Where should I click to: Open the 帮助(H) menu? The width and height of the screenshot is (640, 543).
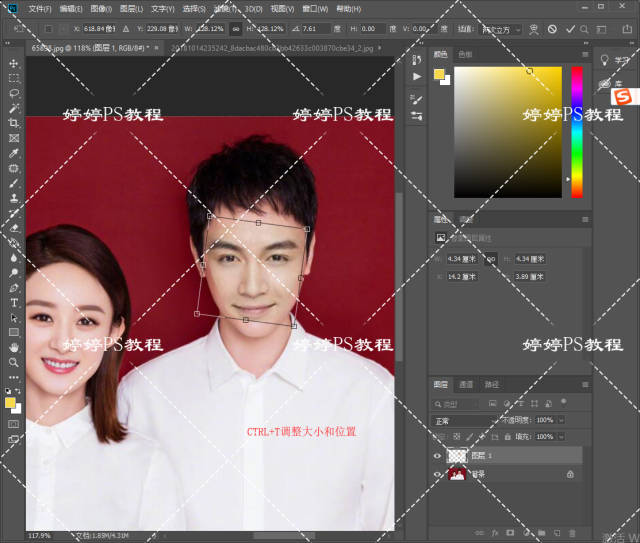click(x=349, y=9)
